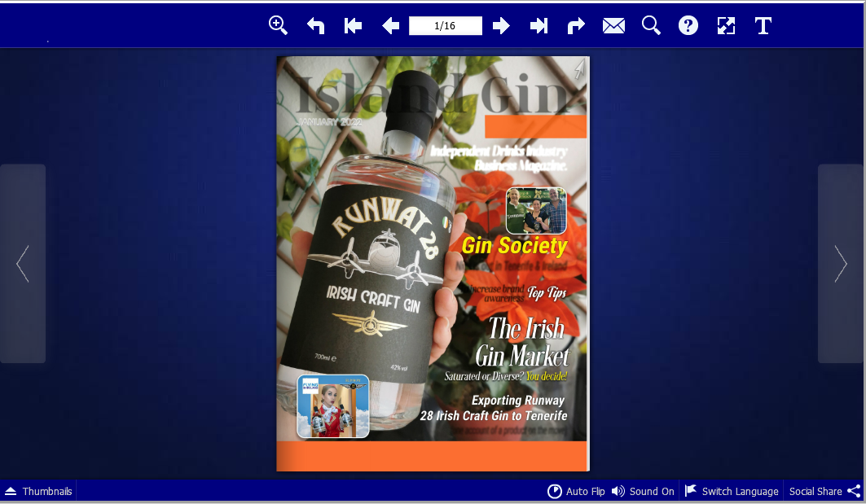
Task: Click the Top Tips text on cover
Action: tap(547, 292)
